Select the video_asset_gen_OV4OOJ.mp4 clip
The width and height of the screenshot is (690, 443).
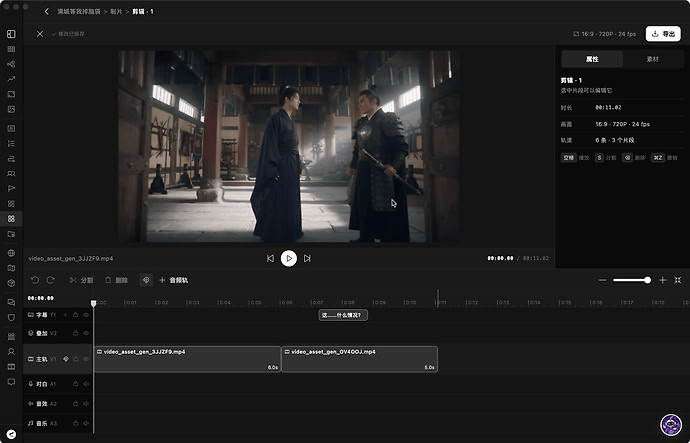(x=360, y=359)
